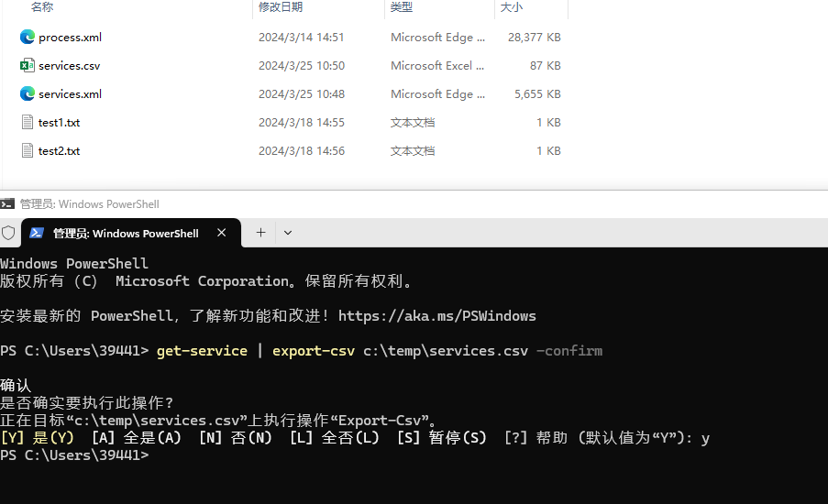
Task: Click the PowerShell title bar terminal icon
Action: point(7,204)
